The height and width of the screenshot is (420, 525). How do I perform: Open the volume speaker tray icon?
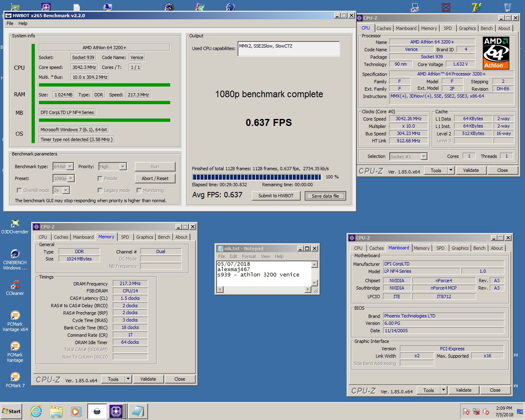pos(486,411)
